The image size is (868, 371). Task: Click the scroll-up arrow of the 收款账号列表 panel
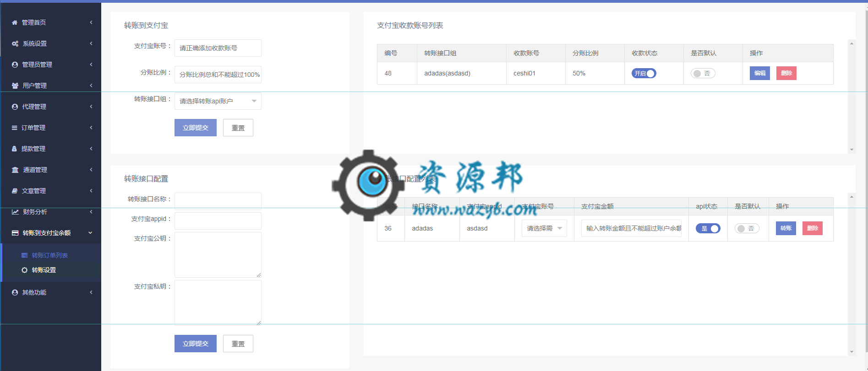[852, 43]
